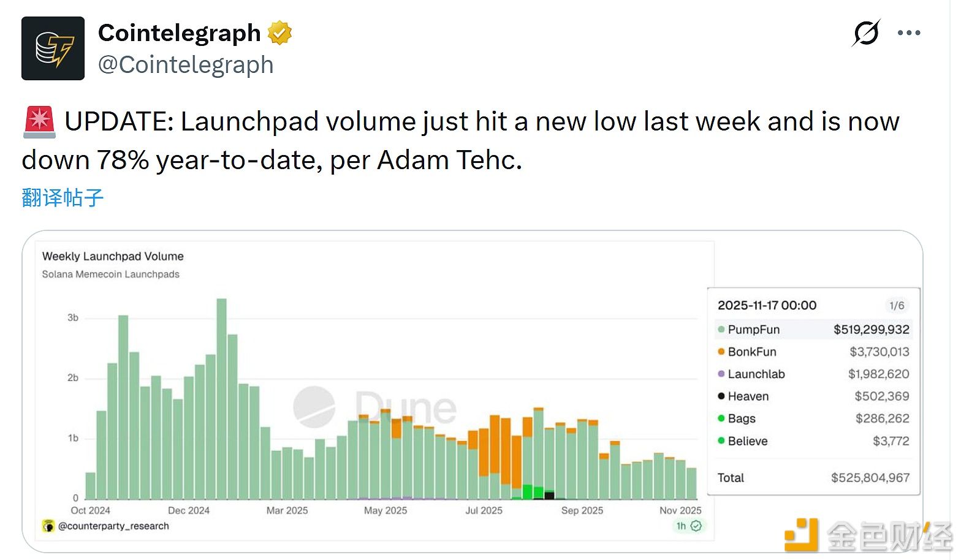Click the tallest green bar in the chart
The width and height of the screenshot is (961, 560).
pos(222,398)
